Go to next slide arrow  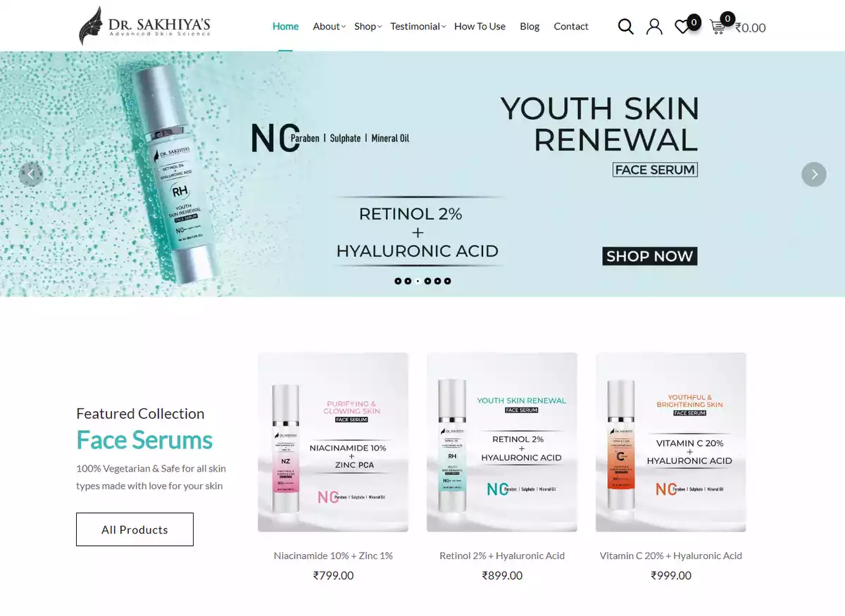(814, 174)
